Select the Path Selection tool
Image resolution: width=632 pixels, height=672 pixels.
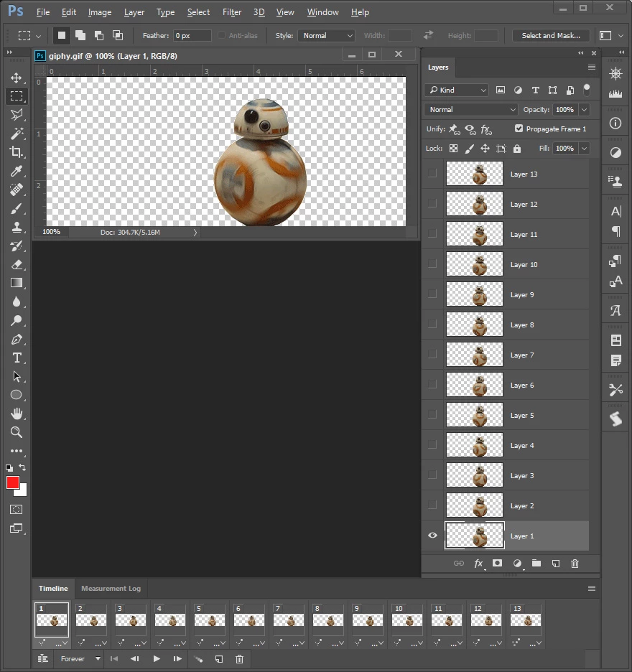pyautogui.click(x=17, y=376)
